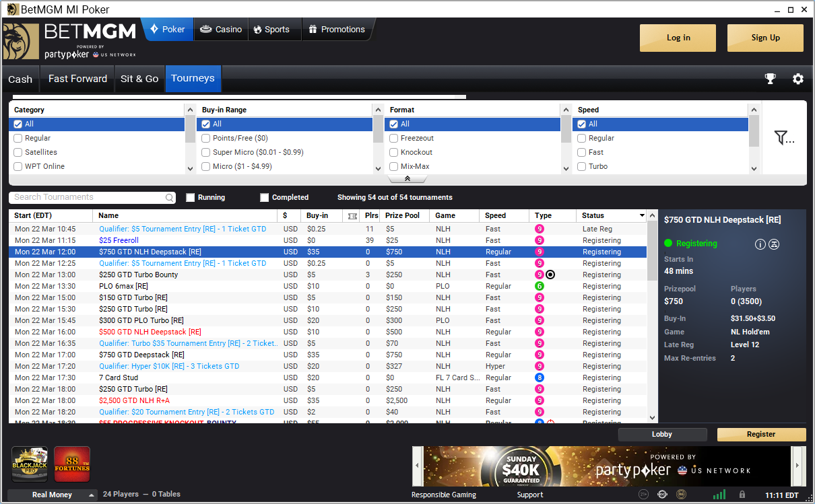Check the Points/Free ($0) buy-in filter
This screenshot has width=815, height=504.
pyautogui.click(x=206, y=138)
